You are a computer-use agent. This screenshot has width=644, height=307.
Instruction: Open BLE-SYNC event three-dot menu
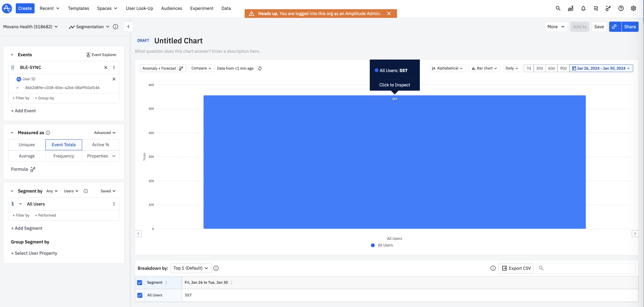click(114, 68)
